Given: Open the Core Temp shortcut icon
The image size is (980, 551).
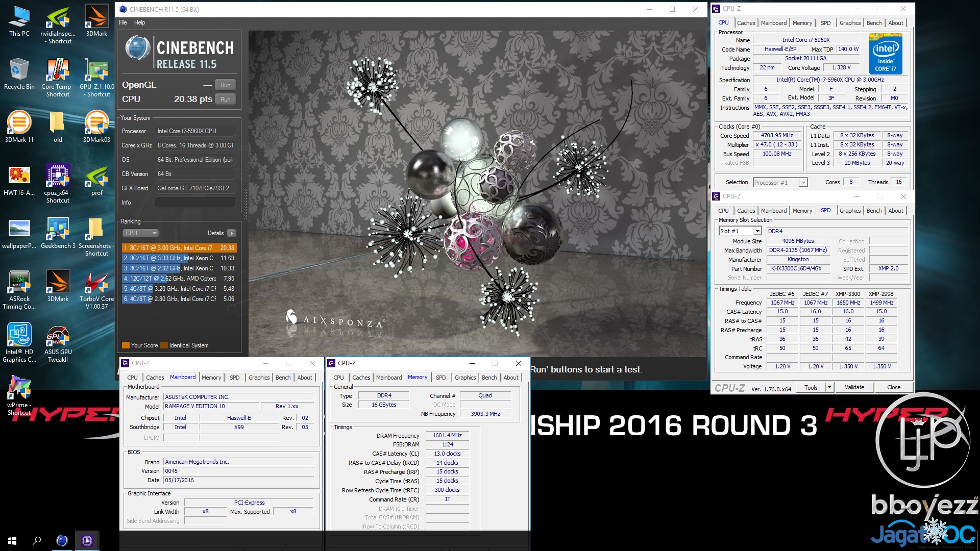Looking at the screenshot, I should [58, 78].
